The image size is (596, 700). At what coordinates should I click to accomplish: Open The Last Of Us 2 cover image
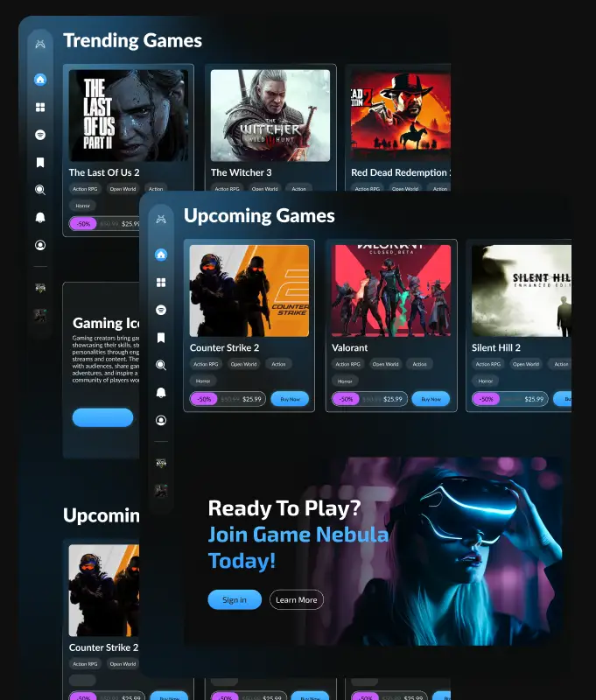tap(129, 115)
